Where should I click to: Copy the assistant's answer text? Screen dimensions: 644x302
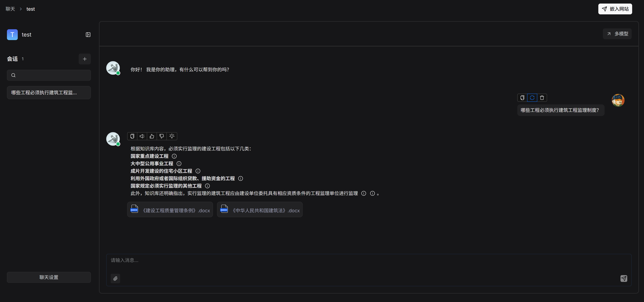[132, 136]
